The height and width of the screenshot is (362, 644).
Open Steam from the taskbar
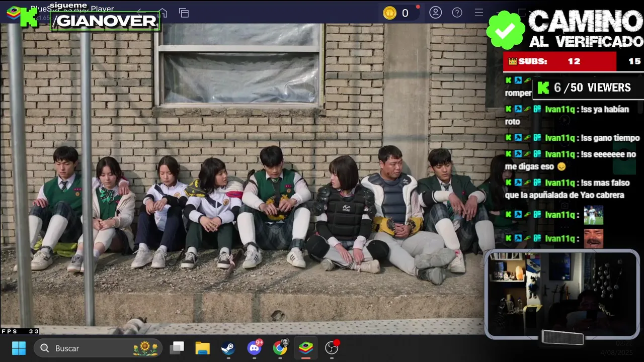pos(228,348)
